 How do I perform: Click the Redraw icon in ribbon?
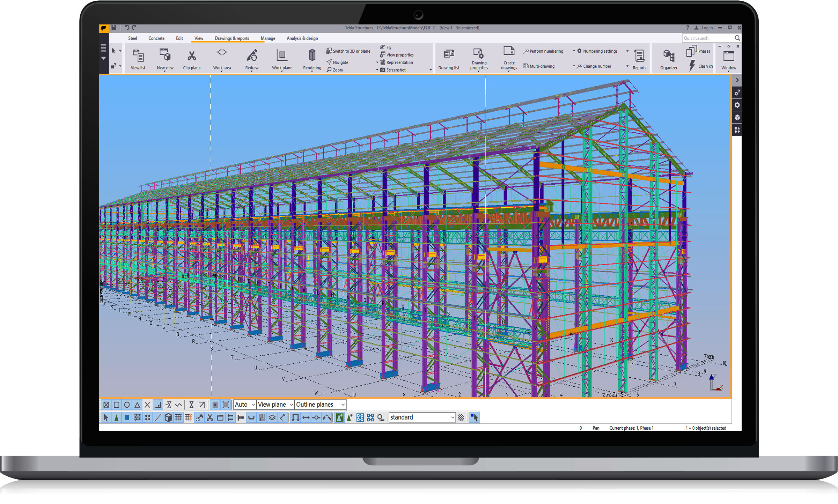(x=252, y=56)
